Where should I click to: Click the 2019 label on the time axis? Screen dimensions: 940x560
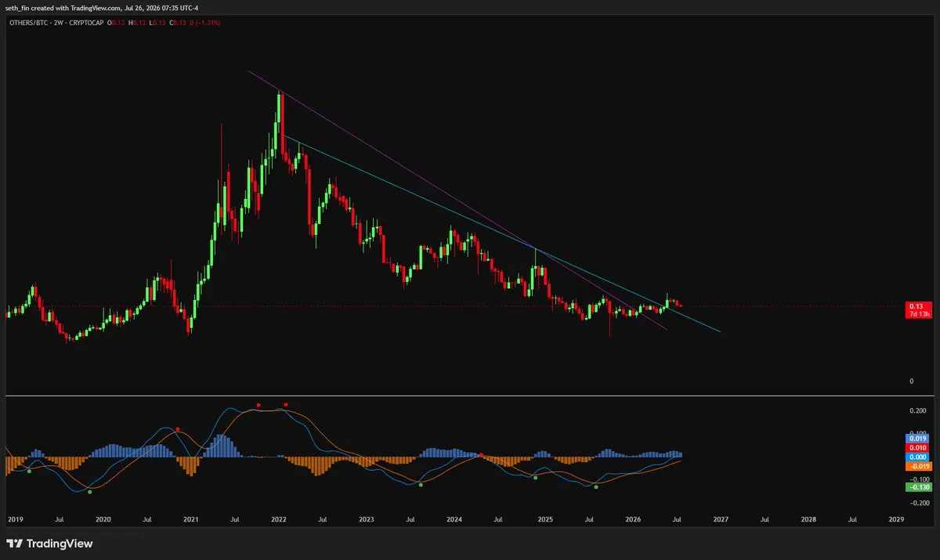pos(15,519)
